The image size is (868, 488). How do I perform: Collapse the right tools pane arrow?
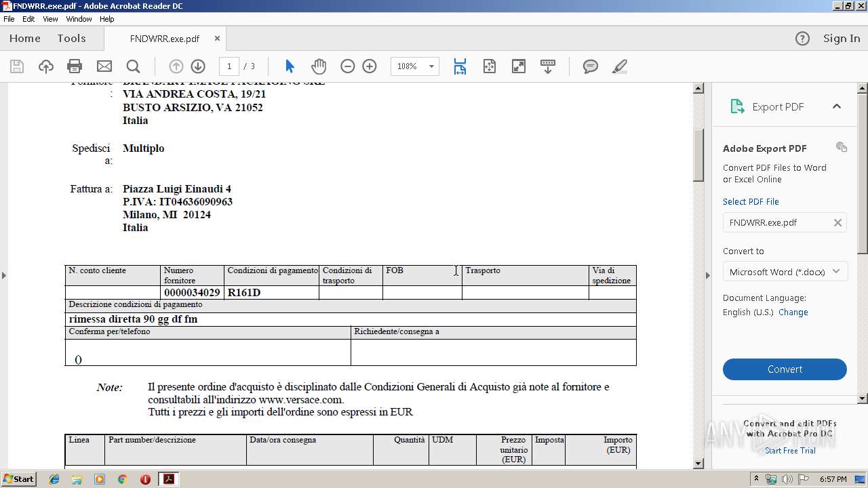click(708, 275)
